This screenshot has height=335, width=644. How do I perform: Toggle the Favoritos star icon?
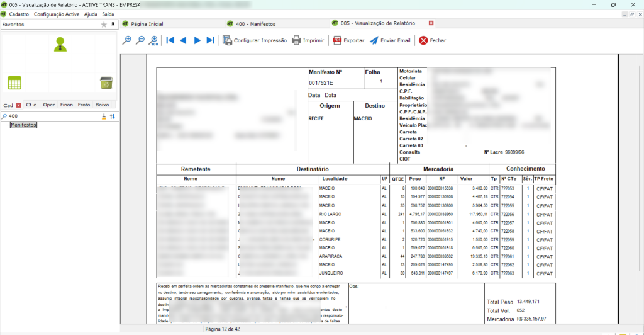pos(104,25)
